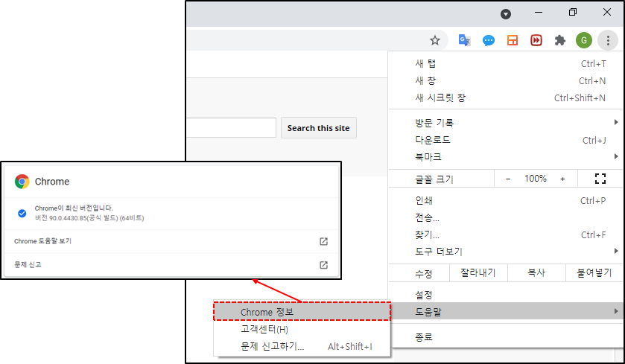The width and height of the screenshot is (625, 364).
Task: Open 새 시크릿 창 from menu
Action: point(505,98)
